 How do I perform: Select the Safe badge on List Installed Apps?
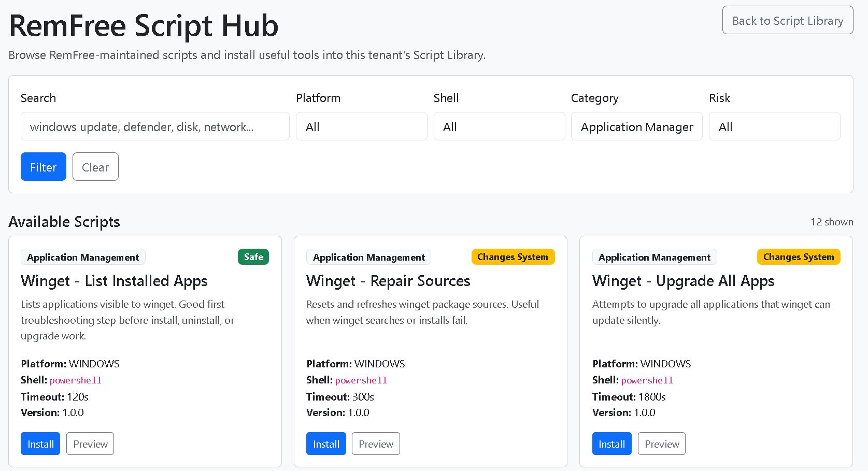tap(253, 257)
